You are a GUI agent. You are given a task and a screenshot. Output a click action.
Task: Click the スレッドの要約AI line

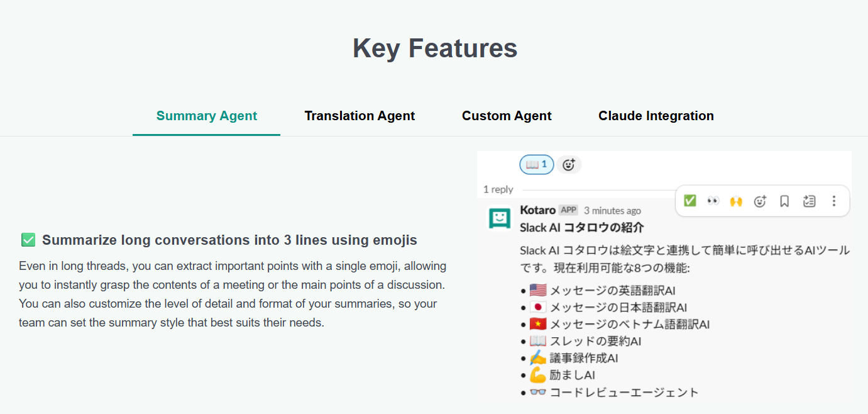coord(595,342)
